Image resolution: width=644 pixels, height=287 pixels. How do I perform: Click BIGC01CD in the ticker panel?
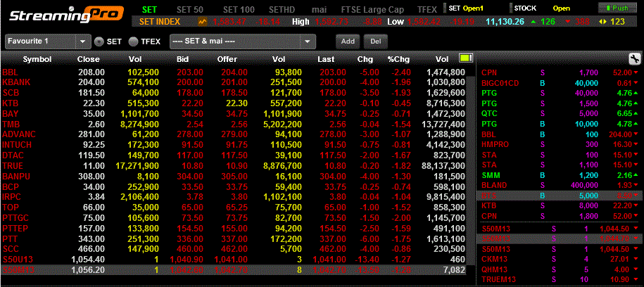tap(500, 83)
